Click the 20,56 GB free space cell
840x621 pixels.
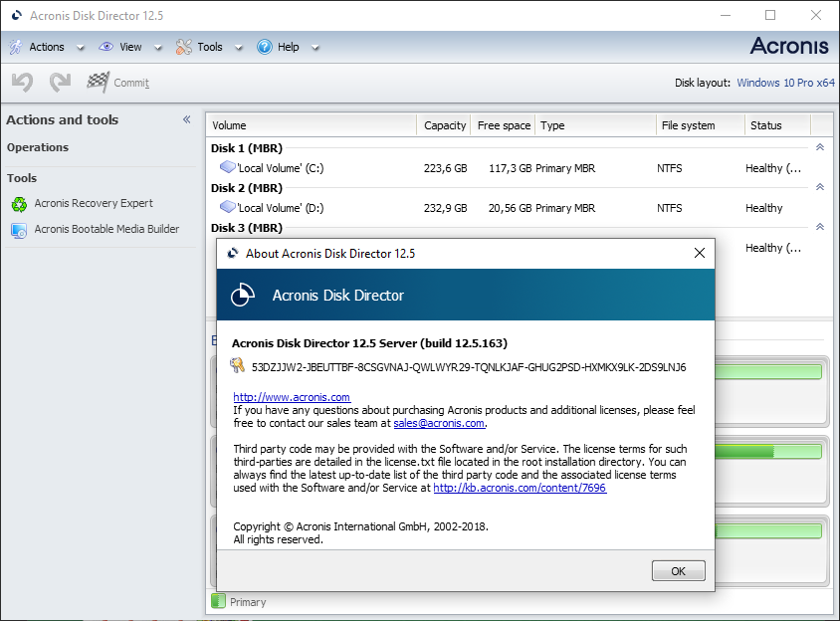[x=510, y=208]
